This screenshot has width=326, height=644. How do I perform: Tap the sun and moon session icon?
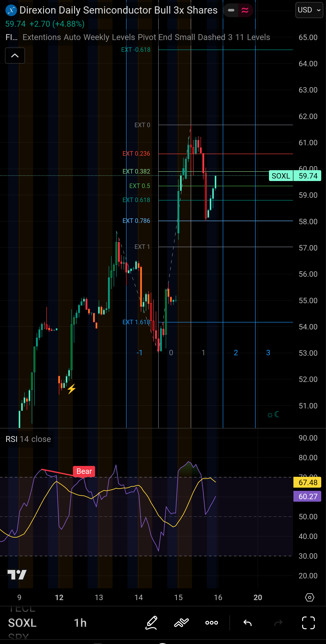pos(273,415)
